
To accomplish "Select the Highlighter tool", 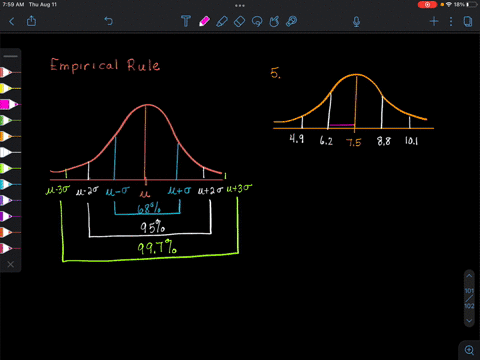I will tap(222, 21).
